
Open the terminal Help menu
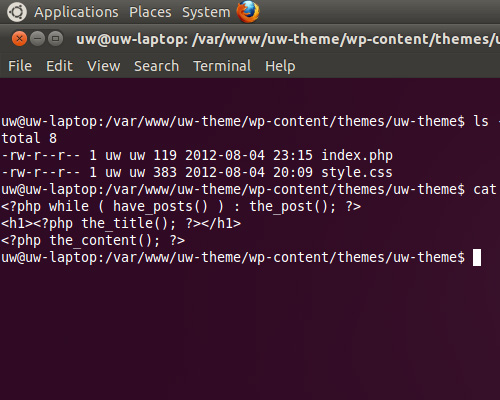coord(280,66)
